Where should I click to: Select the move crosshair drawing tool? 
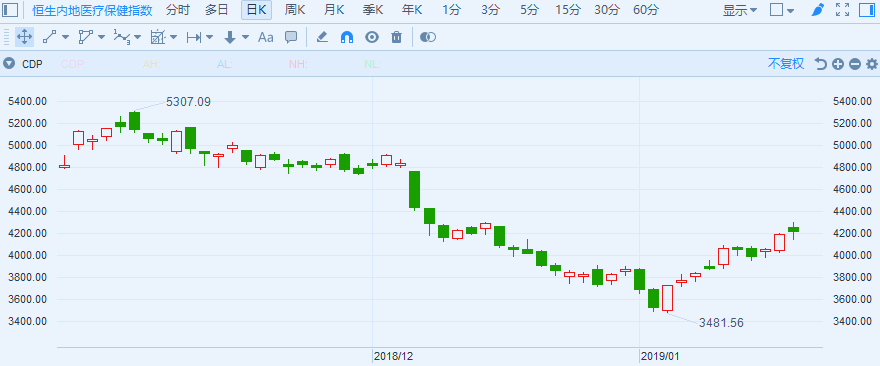coord(24,38)
